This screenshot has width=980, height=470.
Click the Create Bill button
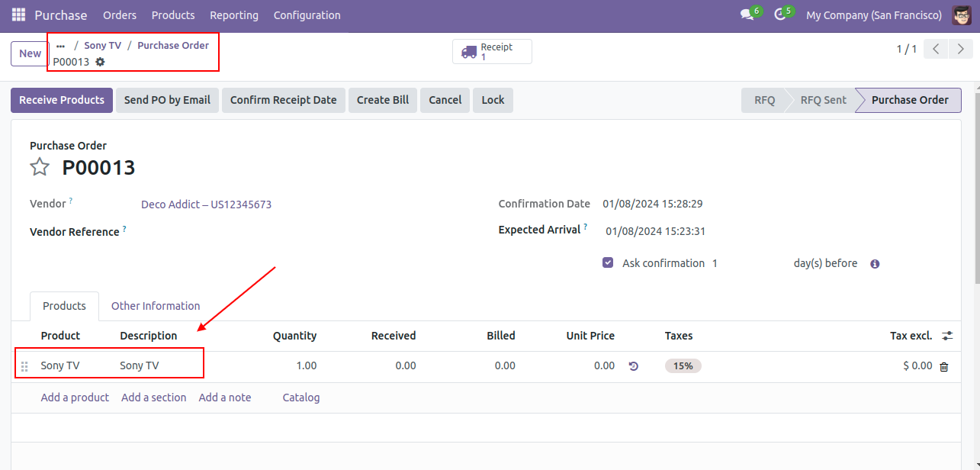pyautogui.click(x=383, y=100)
